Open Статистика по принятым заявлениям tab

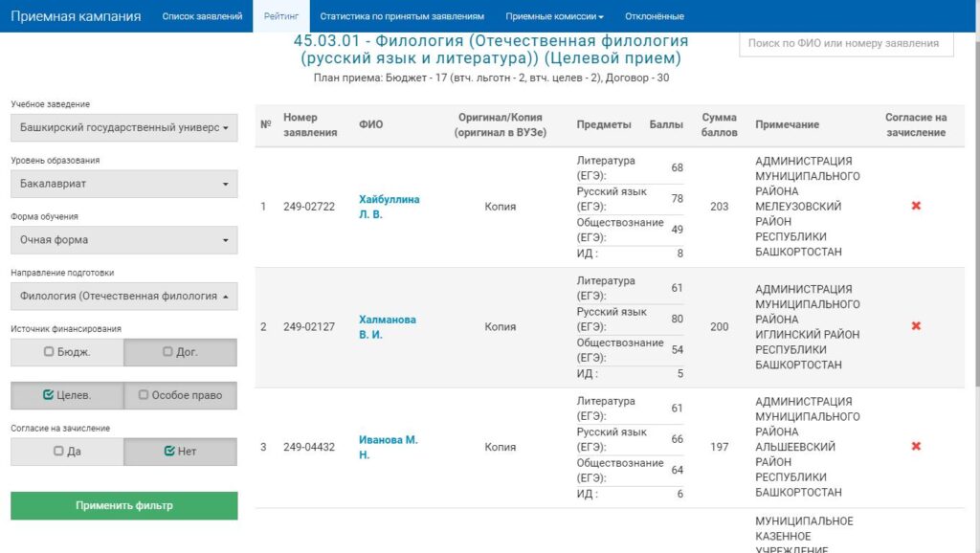pos(402,16)
